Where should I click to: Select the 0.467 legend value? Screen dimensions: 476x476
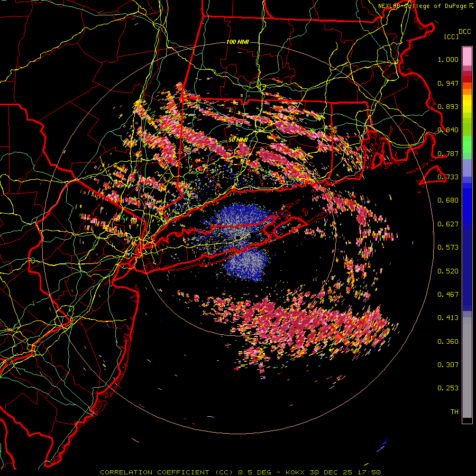click(448, 295)
